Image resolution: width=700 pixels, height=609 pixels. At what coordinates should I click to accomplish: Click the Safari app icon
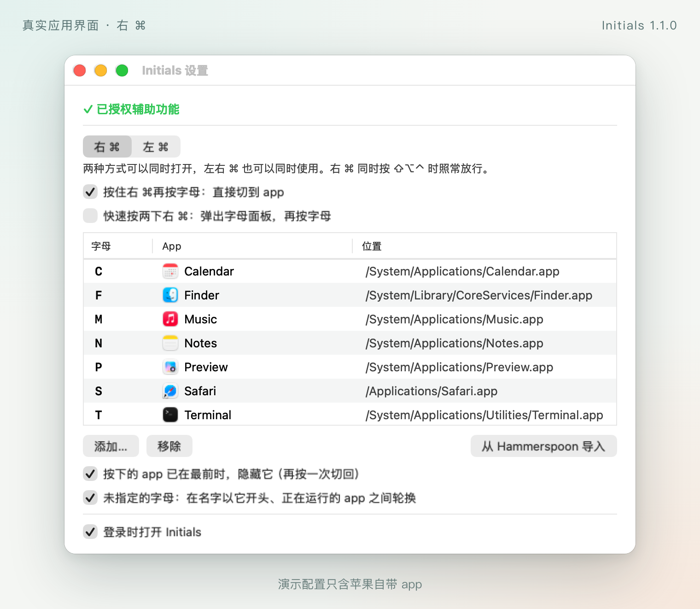point(170,391)
